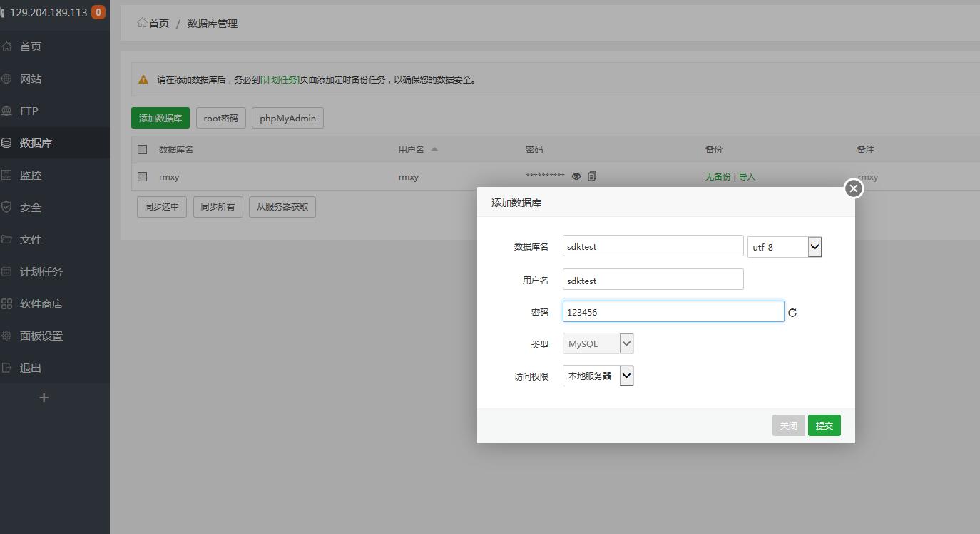Click the phpMyAdmin button
This screenshot has height=534, width=980.
(x=287, y=118)
